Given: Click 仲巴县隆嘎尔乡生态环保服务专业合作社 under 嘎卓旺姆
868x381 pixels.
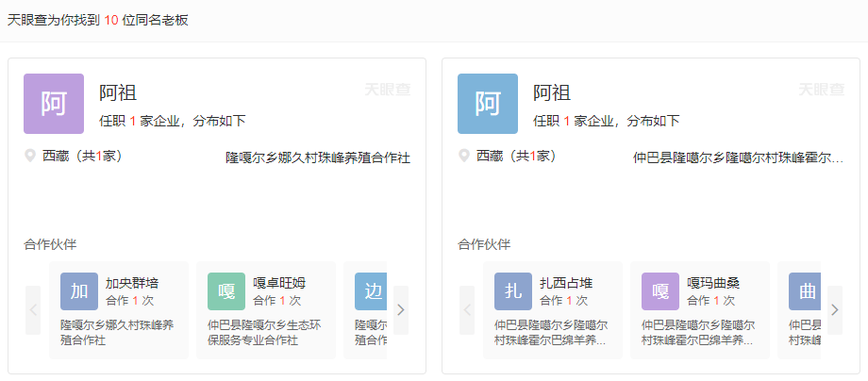Looking at the screenshot, I should [x=264, y=332].
